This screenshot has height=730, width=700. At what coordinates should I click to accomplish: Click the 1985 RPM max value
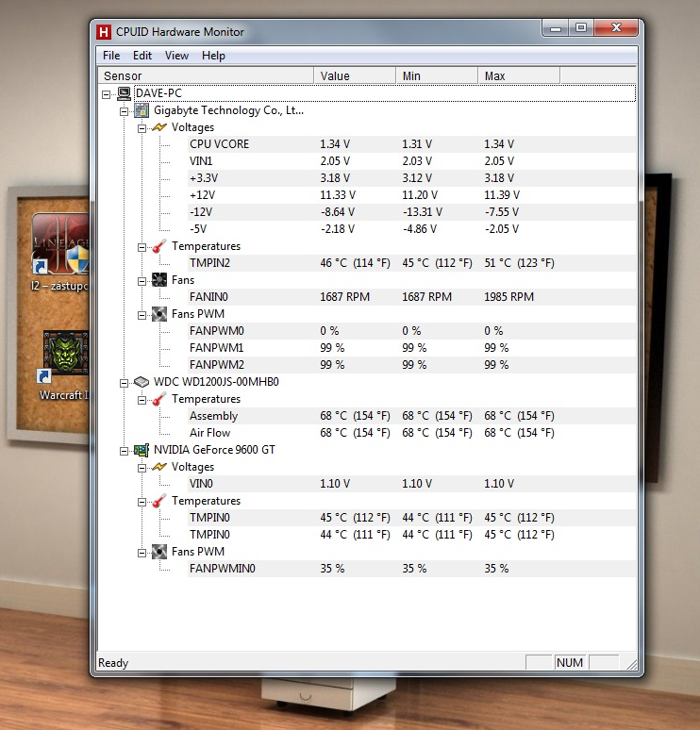click(509, 297)
